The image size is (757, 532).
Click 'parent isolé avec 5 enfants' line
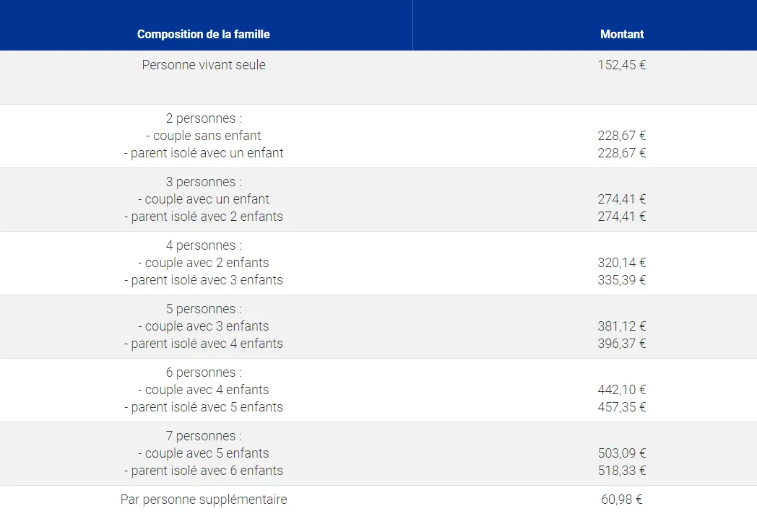pos(204,407)
